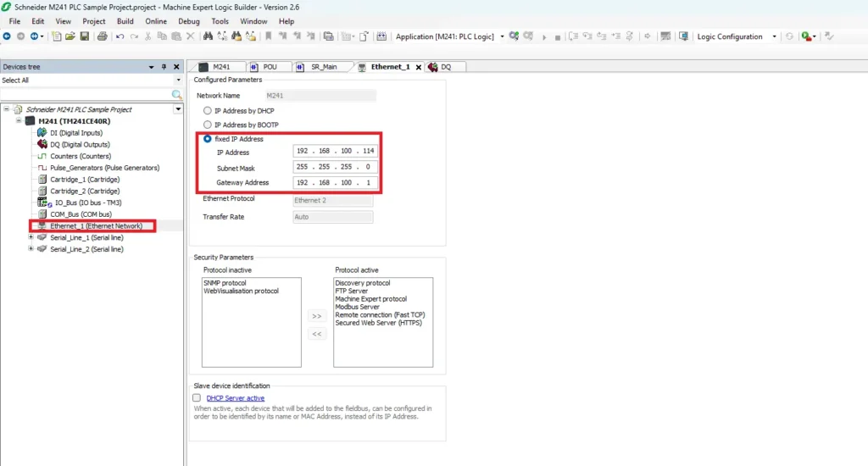This screenshot has height=466, width=868.
Task: Click the Copy icon in toolbar
Action: click(162, 36)
